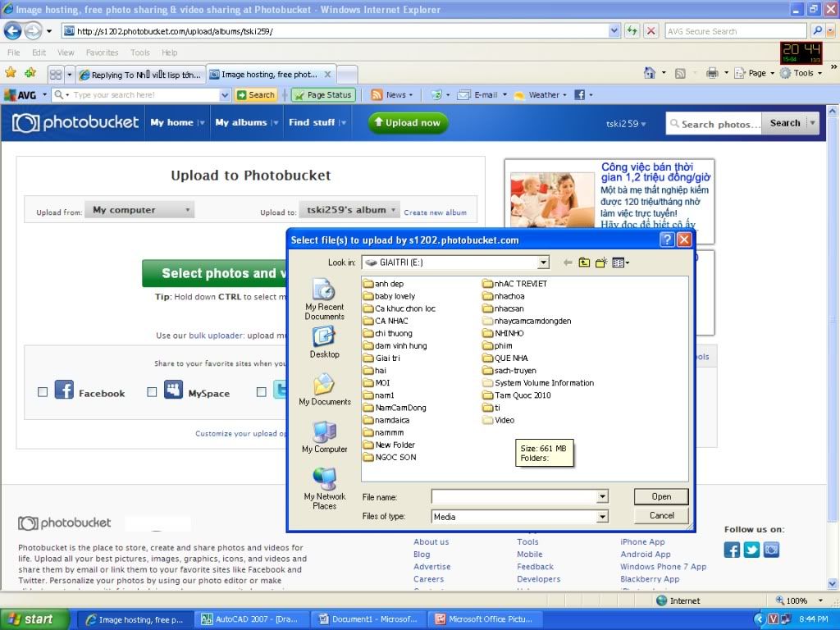Image resolution: width=840 pixels, height=630 pixels.
Task: Click the Facebook follow icon in footer
Action: pyautogui.click(x=732, y=550)
